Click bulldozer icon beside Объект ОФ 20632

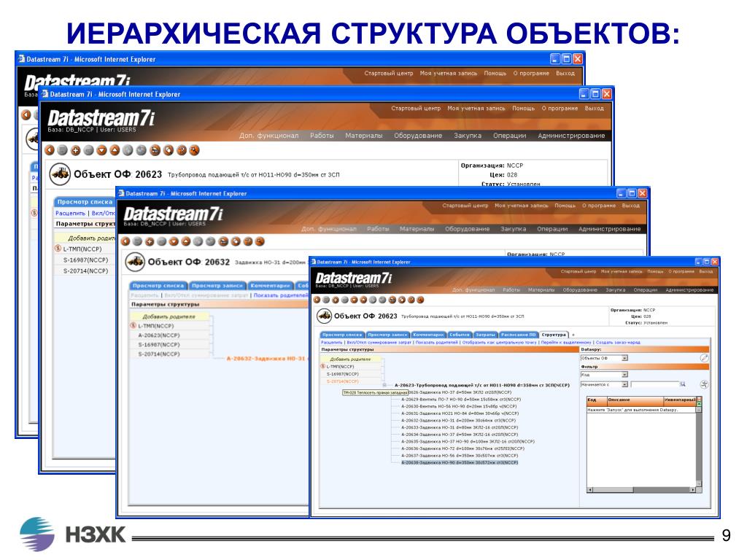(x=135, y=262)
